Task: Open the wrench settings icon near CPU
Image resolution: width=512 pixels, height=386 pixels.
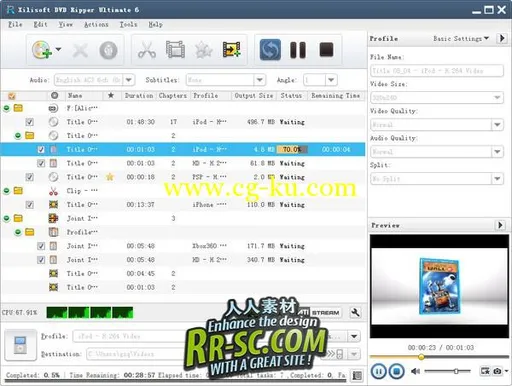Action: pyautogui.click(x=355, y=313)
